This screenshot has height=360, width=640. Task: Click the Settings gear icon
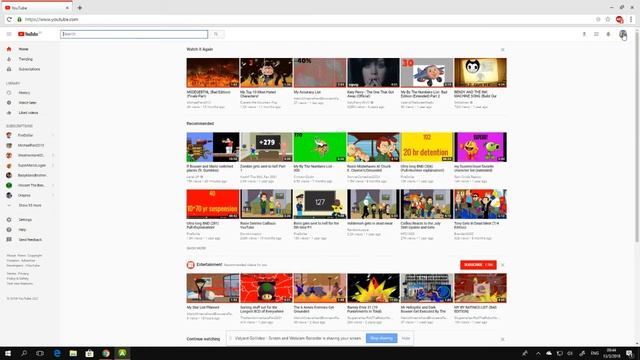pos(9,220)
